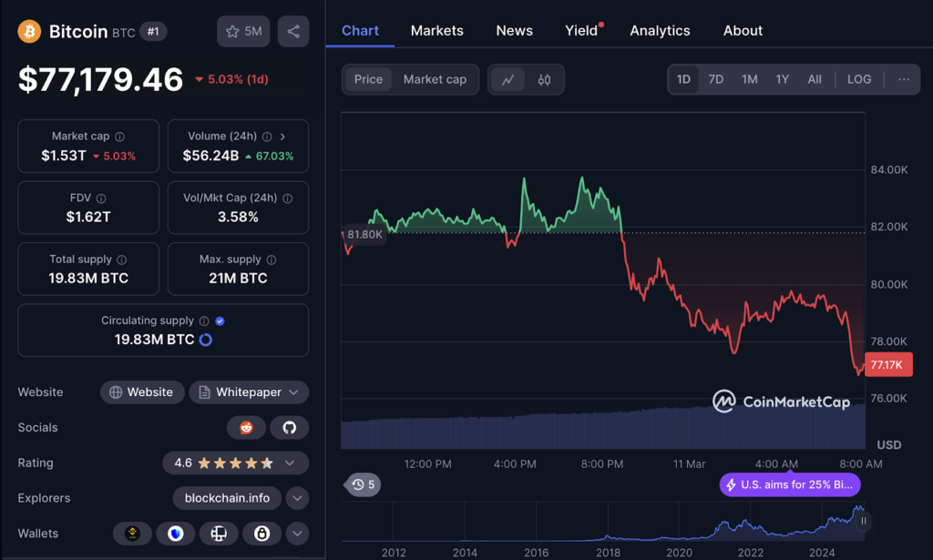The width and height of the screenshot is (933, 560).
Task: Select the line chart view icon
Action: tap(508, 79)
